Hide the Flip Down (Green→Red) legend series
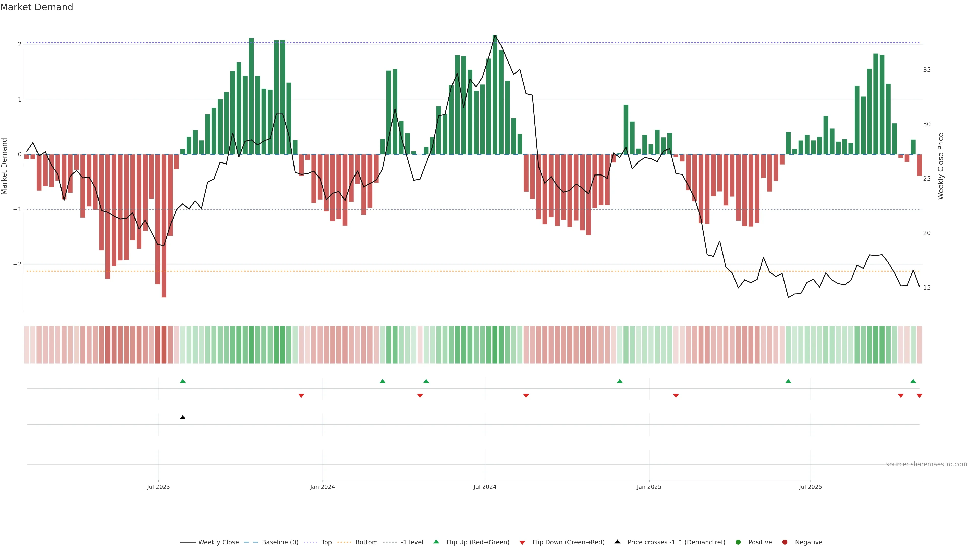Viewport: 980px width, 551px height. tap(568, 542)
